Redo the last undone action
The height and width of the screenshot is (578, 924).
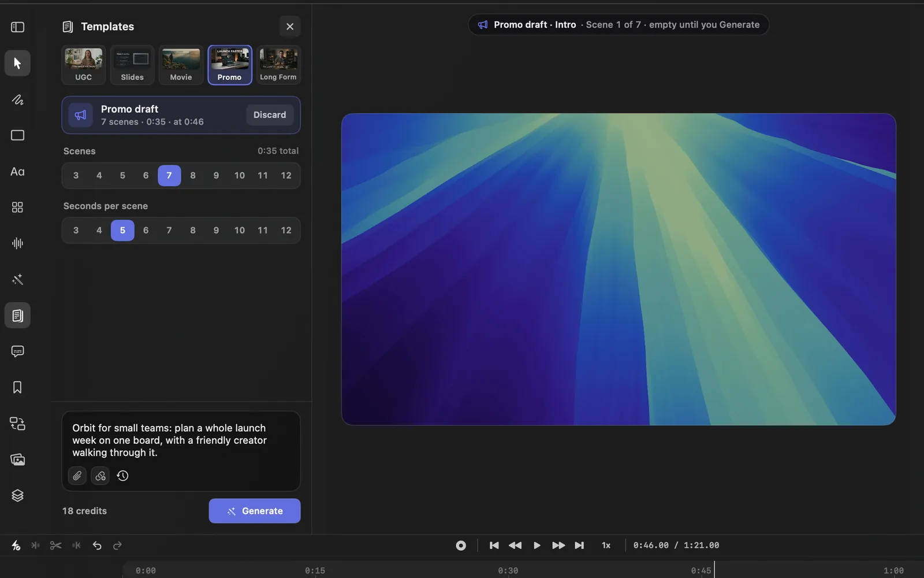(117, 545)
